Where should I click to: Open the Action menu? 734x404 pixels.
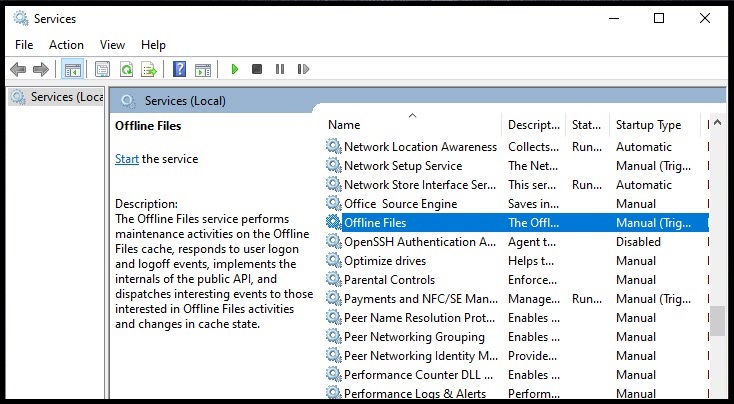(66, 45)
